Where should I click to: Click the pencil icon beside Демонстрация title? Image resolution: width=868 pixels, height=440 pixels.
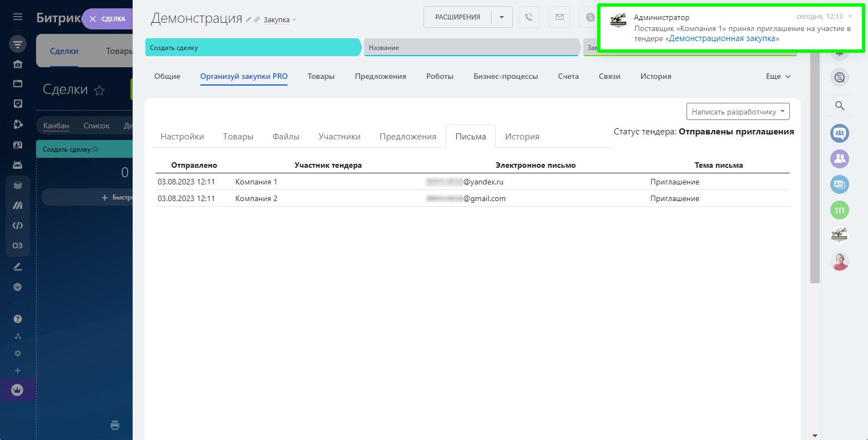tap(248, 19)
